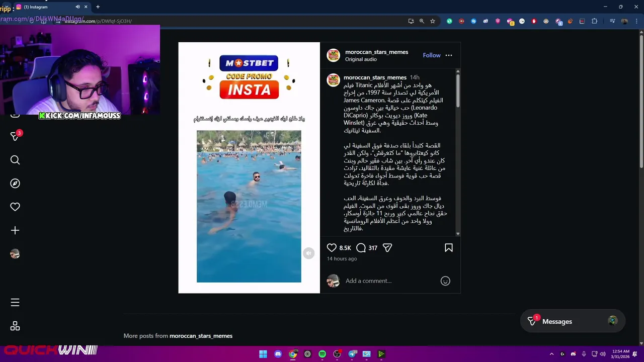This screenshot has width=644, height=362.
Task: Click the '8.5K' likes count
Action: pyautogui.click(x=345, y=248)
